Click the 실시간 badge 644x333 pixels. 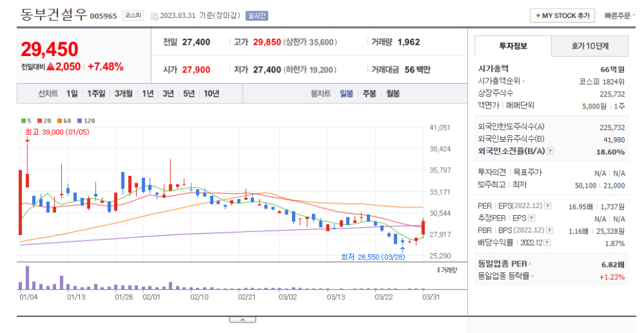point(257,15)
